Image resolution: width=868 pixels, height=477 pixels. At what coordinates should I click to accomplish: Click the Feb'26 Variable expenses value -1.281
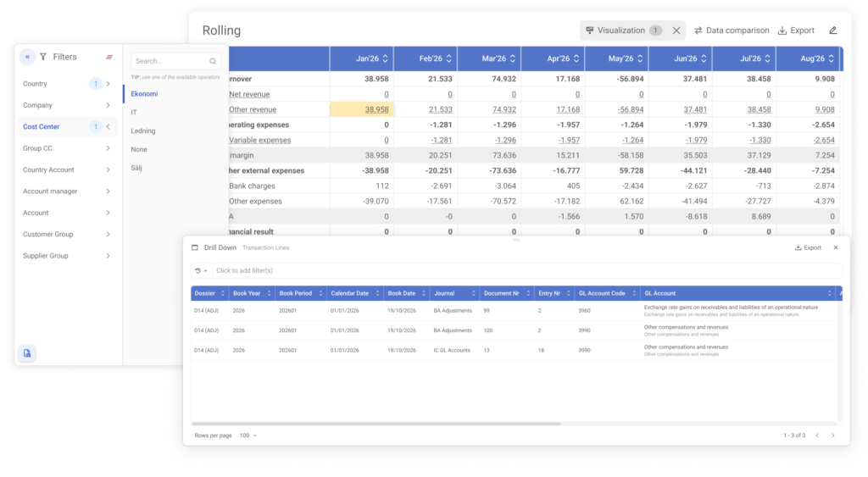pyautogui.click(x=441, y=140)
